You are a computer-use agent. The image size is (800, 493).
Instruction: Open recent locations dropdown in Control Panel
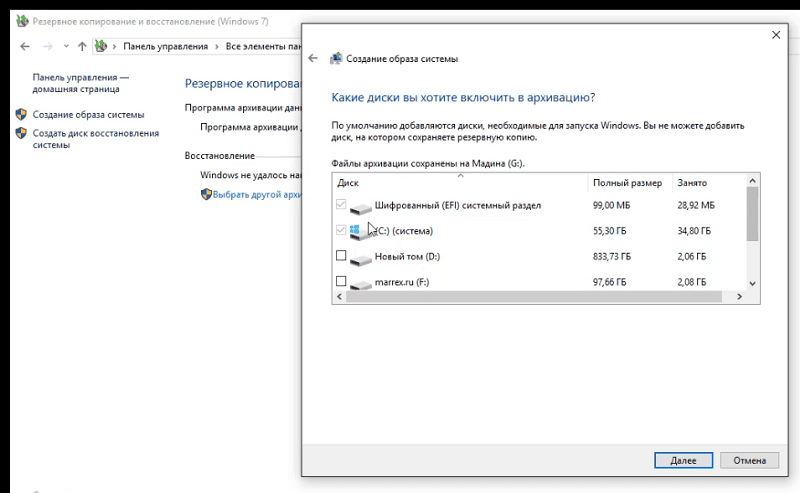tap(66, 46)
